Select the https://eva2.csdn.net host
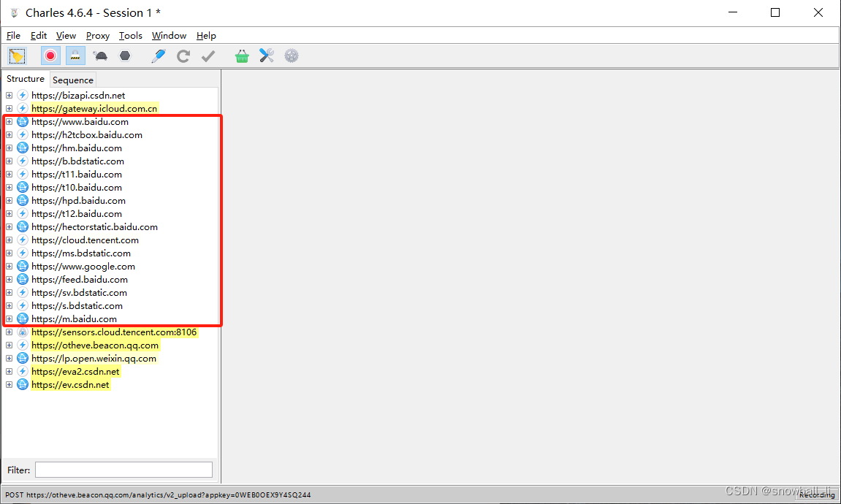841x504 pixels. (76, 371)
